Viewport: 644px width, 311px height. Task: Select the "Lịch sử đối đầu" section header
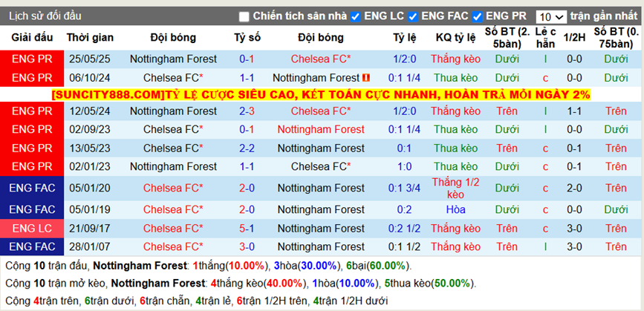[x=45, y=16]
